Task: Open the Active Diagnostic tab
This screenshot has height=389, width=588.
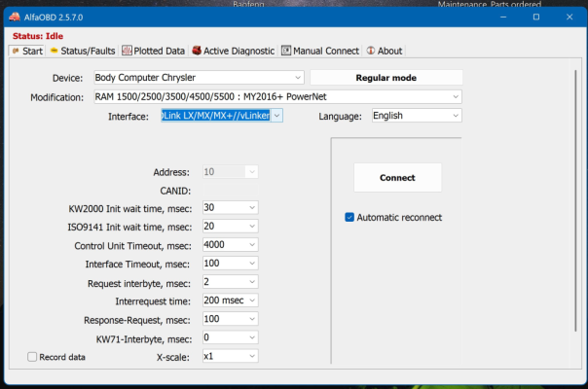Action: [234, 51]
